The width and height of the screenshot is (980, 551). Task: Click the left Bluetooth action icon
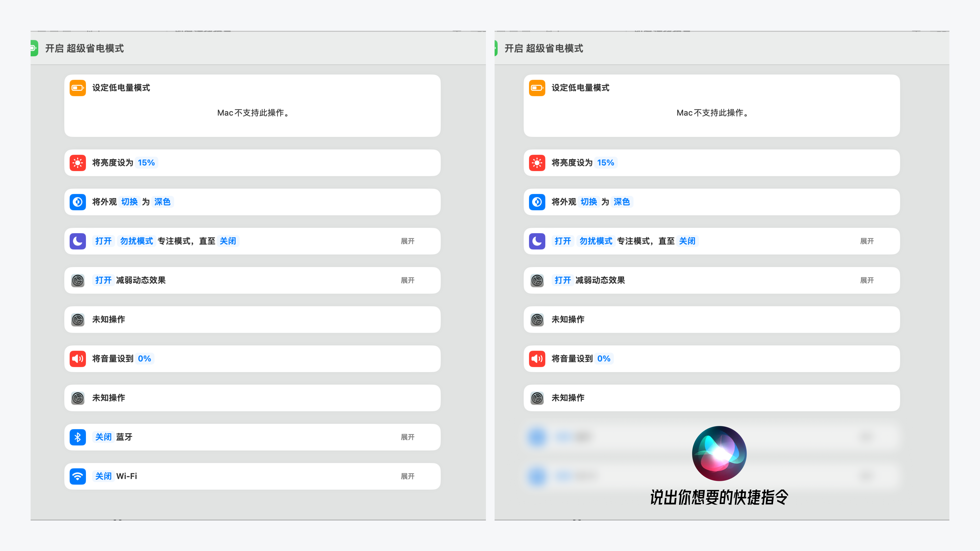coord(78,437)
